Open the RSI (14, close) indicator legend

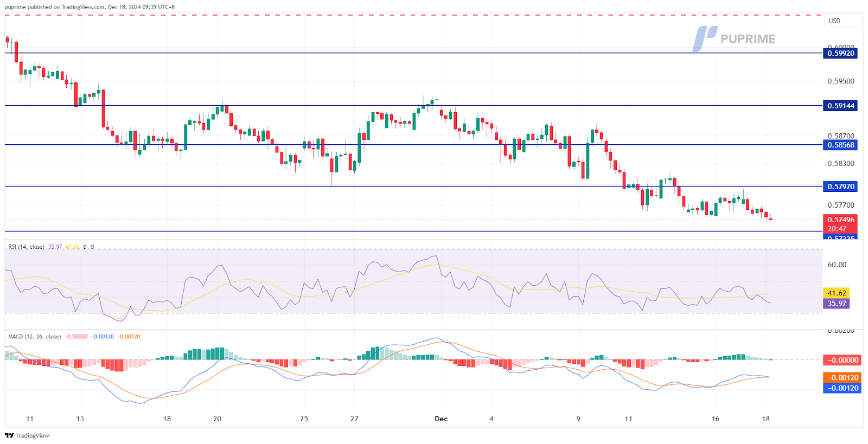tap(26, 247)
